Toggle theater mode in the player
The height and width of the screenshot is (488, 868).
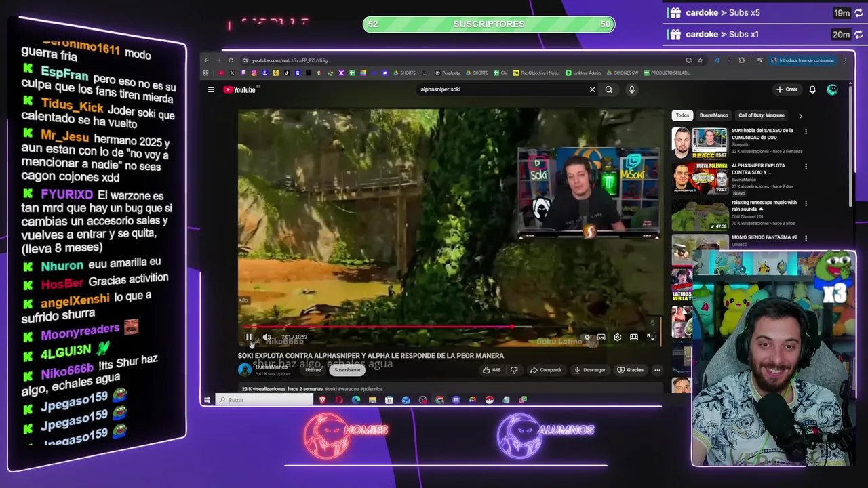pyautogui.click(x=634, y=337)
